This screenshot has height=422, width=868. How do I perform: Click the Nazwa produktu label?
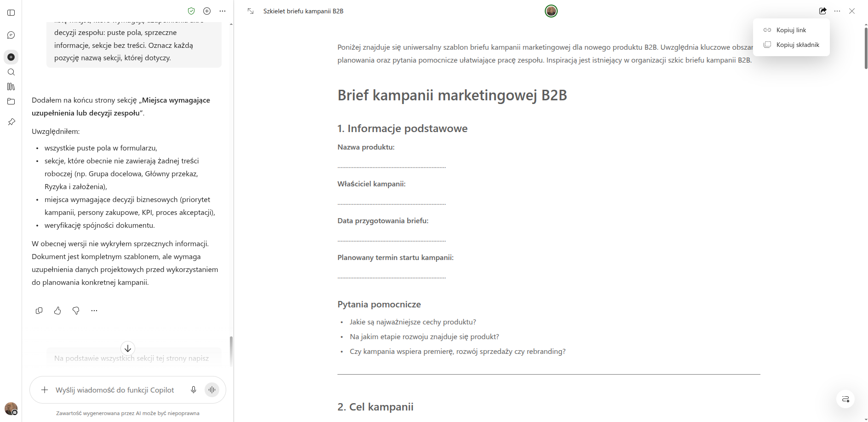[366, 147]
